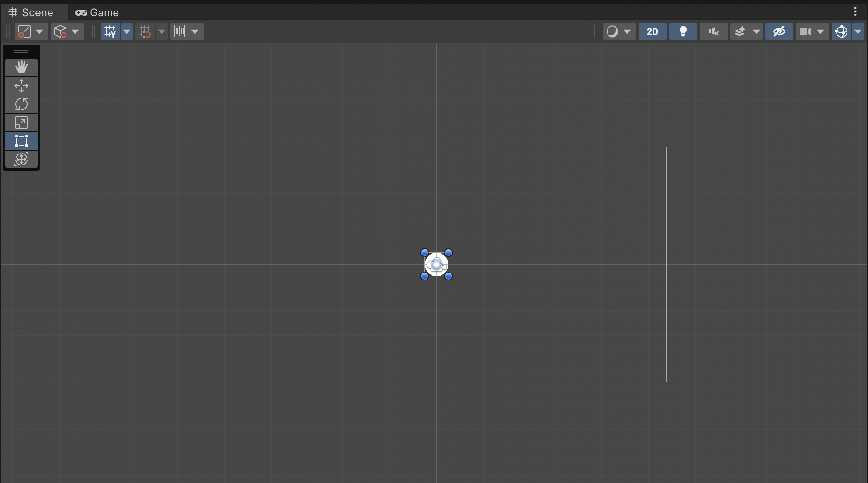The width and height of the screenshot is (868, 483).
Task: Expand the Gizmos dropdown arrow
Action: coord(858,31)
